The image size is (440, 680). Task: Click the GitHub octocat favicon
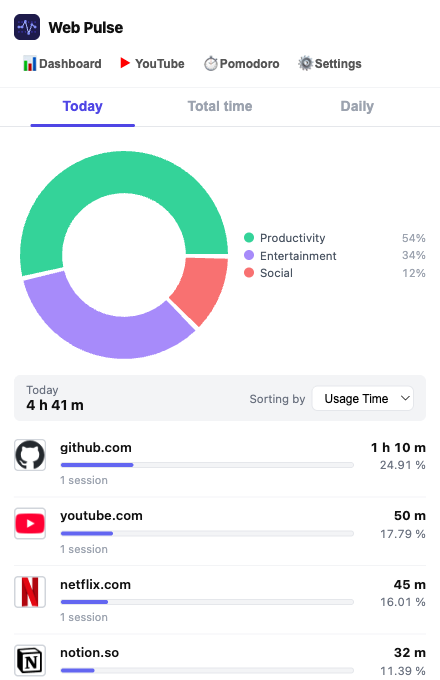[30, 455]
